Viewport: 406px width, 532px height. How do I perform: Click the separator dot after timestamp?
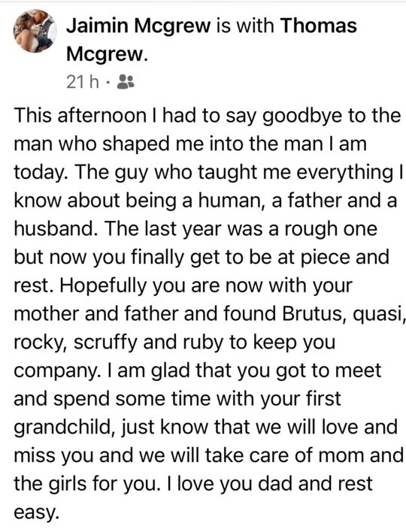pos(108,82)
